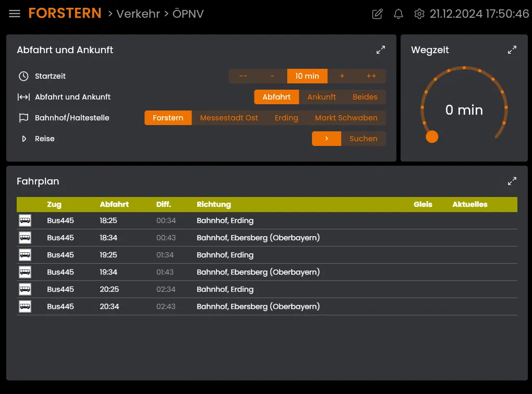Expand the Fahrplan panel fullscreen
The height and width of the screenshot is (394, 532).
(x=512, y=181)
